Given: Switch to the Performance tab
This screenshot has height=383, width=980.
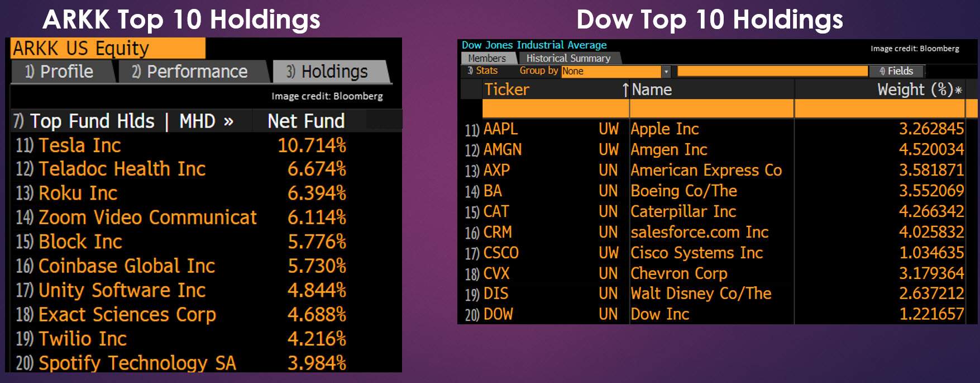Looking at the screenshot, I should point(191,72).
